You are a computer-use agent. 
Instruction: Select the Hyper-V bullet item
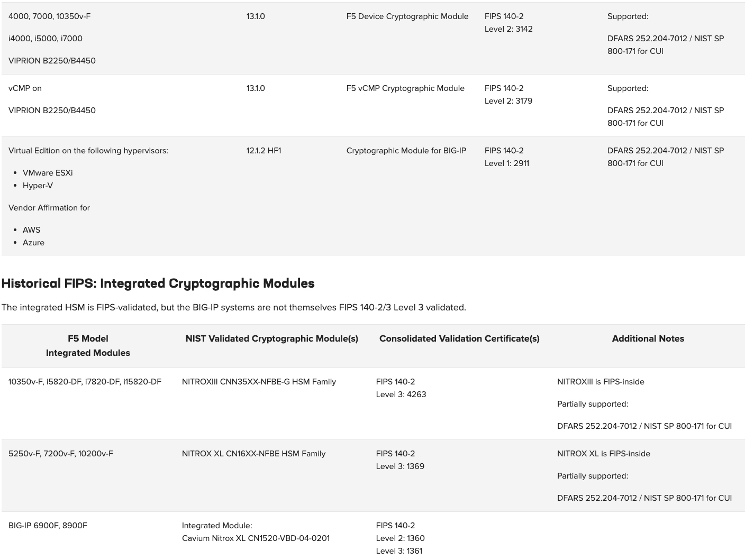click(37, 186)
